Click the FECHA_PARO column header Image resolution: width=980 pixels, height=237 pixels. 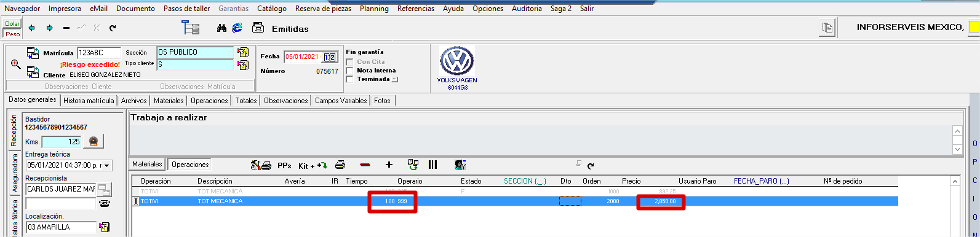[761, 181]
